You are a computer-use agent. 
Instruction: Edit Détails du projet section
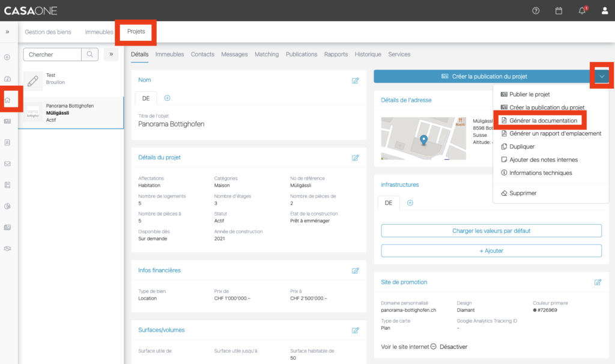click(x=356, y=158)
